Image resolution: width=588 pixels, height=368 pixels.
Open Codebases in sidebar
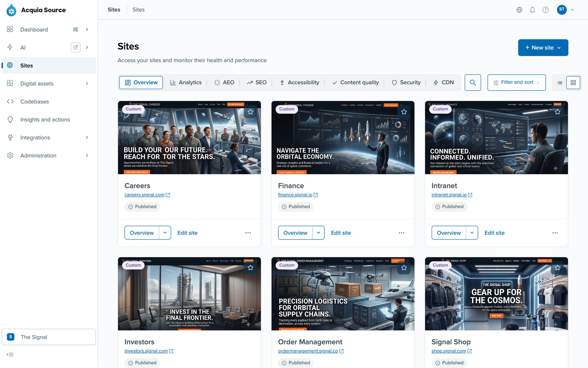[x=35, y=101]
